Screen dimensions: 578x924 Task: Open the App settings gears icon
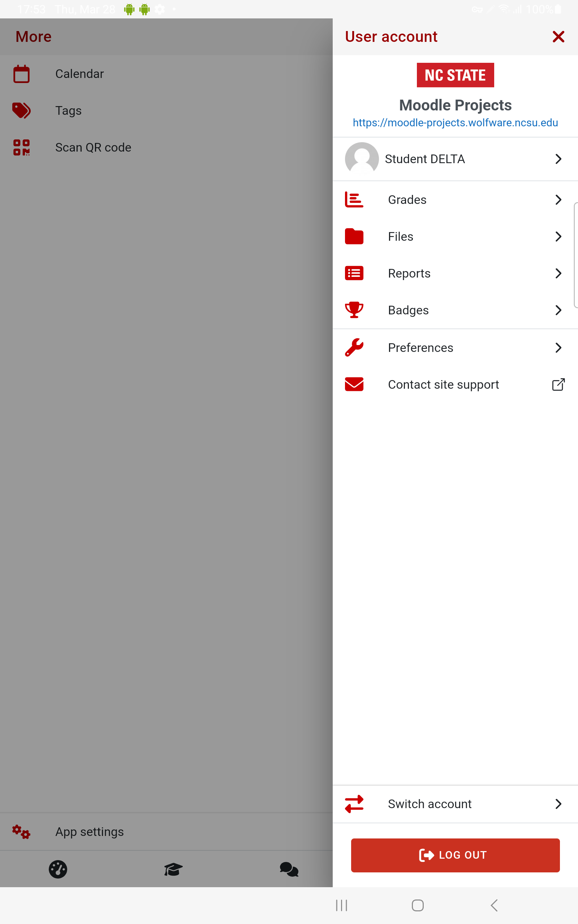point(21,832)
